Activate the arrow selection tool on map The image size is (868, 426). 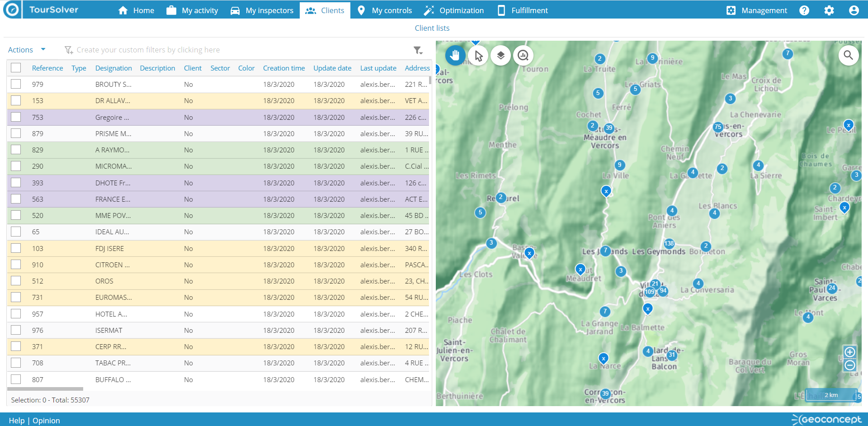478,56
